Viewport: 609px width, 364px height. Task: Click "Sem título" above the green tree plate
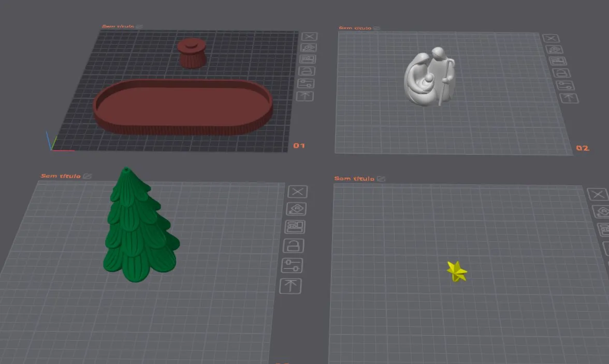(61, 176)
